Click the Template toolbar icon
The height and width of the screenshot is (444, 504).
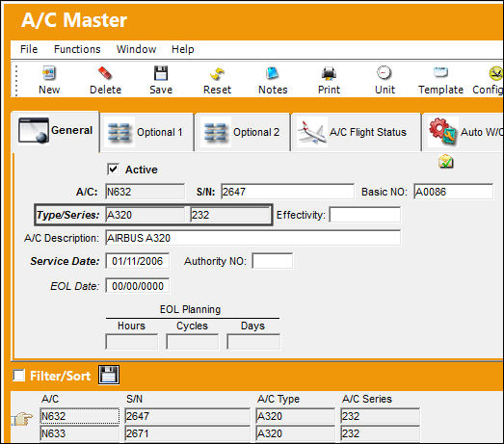440,72
